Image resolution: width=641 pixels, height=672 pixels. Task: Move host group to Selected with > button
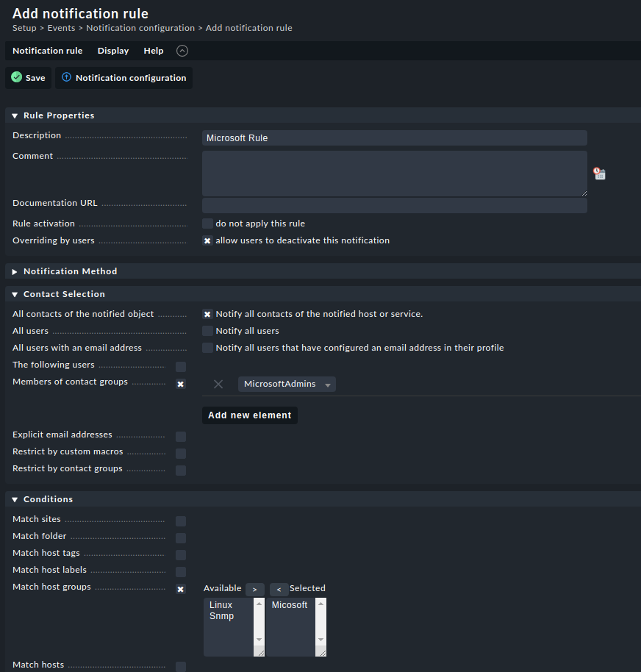tap(254, 590)
